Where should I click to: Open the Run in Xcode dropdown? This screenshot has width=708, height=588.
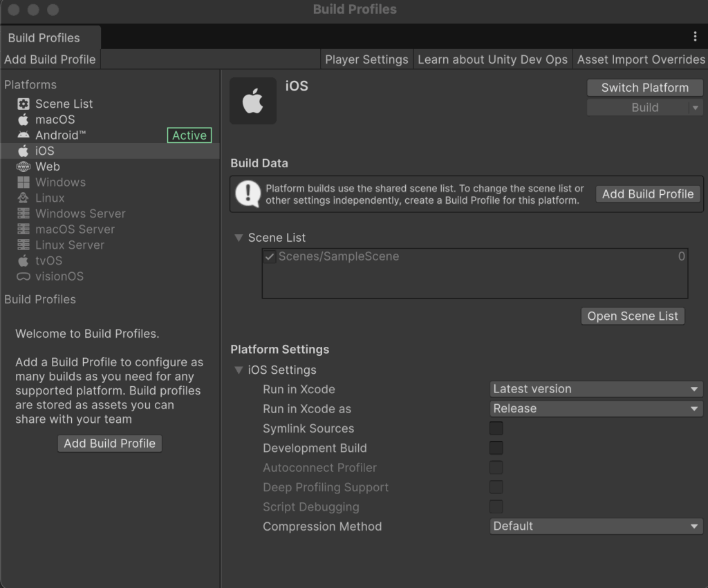pyautogui.click(x=595, y=389)
